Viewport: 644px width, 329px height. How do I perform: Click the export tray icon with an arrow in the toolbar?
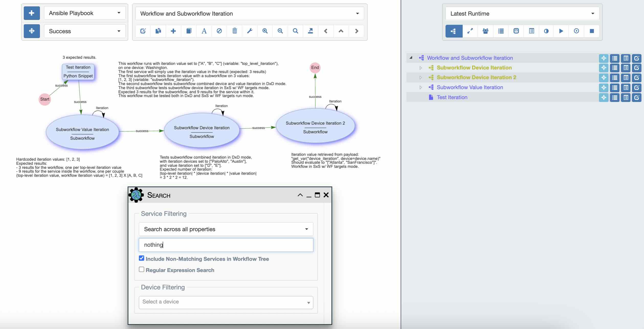[x=310, y=31]
